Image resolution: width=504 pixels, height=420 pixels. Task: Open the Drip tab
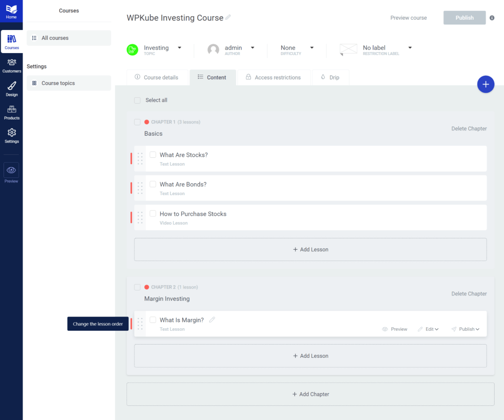point(330,77)
